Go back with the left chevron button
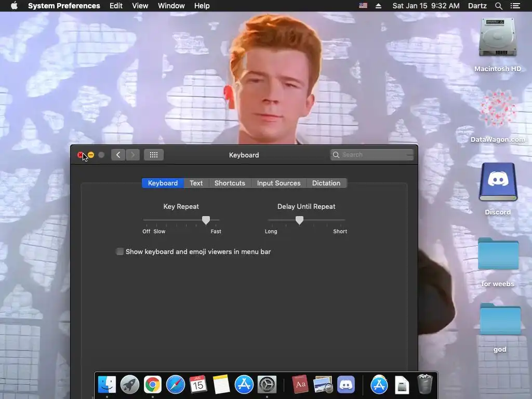This screenshot has width=532, height=399. click(118, 155)
